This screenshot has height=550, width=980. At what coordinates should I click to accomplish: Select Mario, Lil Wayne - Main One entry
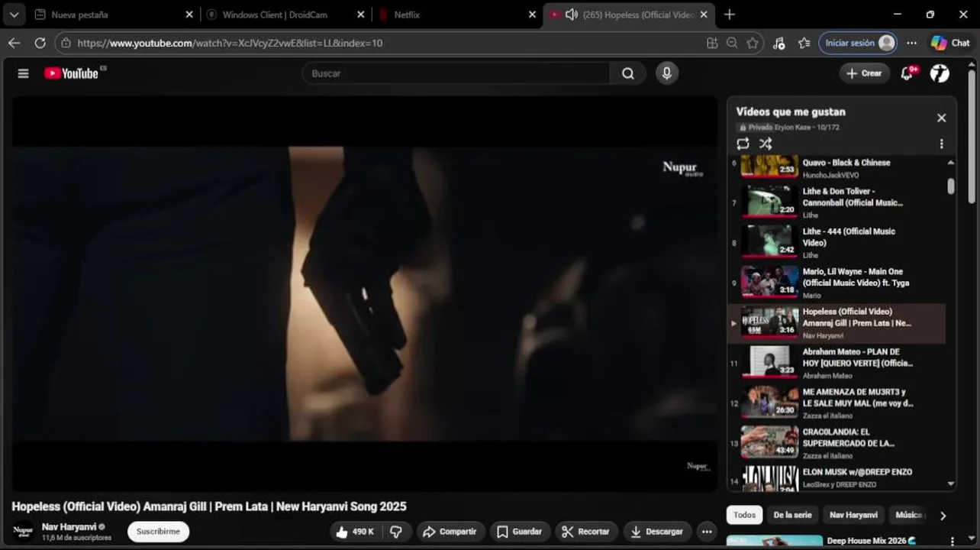pyautogui.click(x=837, y=283)
